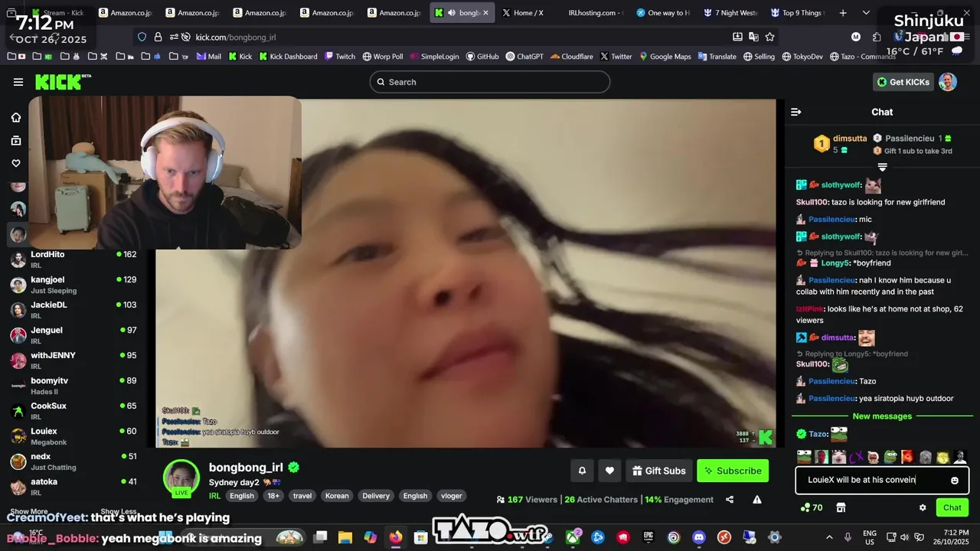The image size is (980, 551).
Task: Check the 70 channel points balance
Action: (812, 507)
